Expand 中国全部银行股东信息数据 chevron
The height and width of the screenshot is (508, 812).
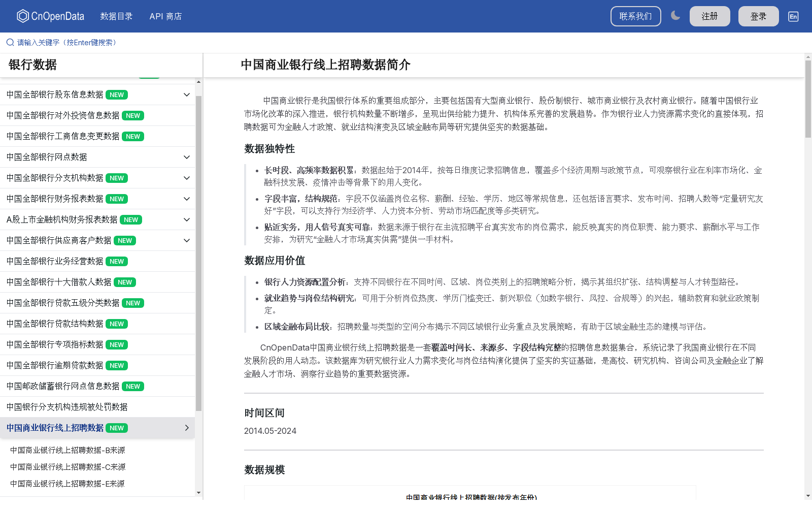187,94
